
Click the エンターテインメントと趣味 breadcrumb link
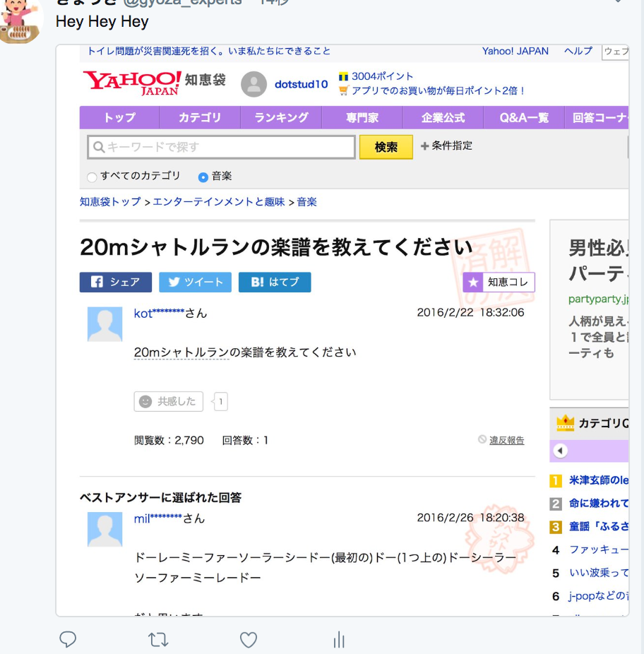click(219, 202)
